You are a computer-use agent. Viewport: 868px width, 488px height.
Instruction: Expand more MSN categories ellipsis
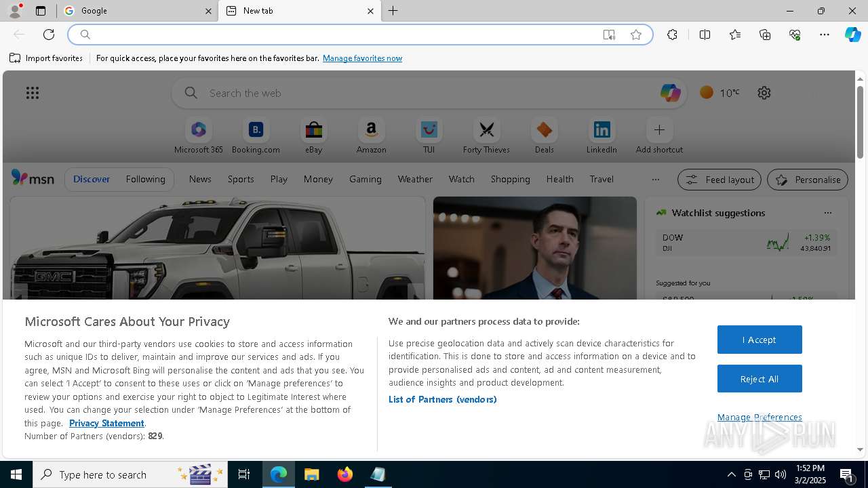pos(655,180)
